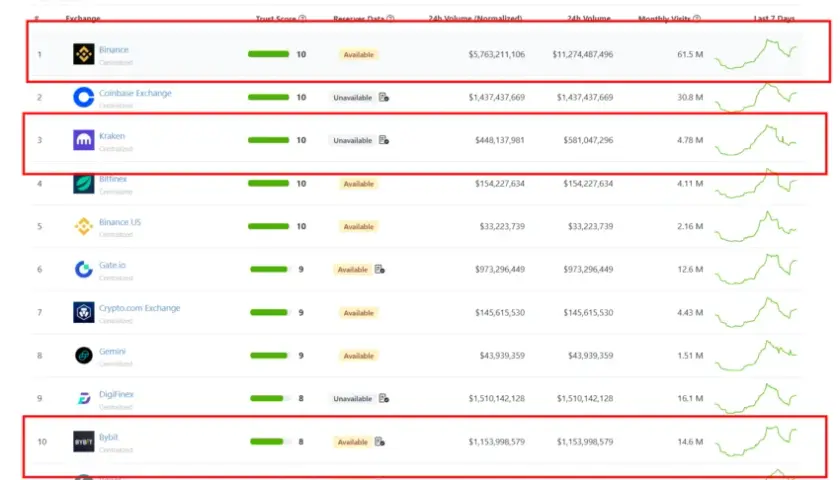Click the Available badge in Crypto.com Exchange row
Viewport: 840px width, 480px height.
(358, 313)
